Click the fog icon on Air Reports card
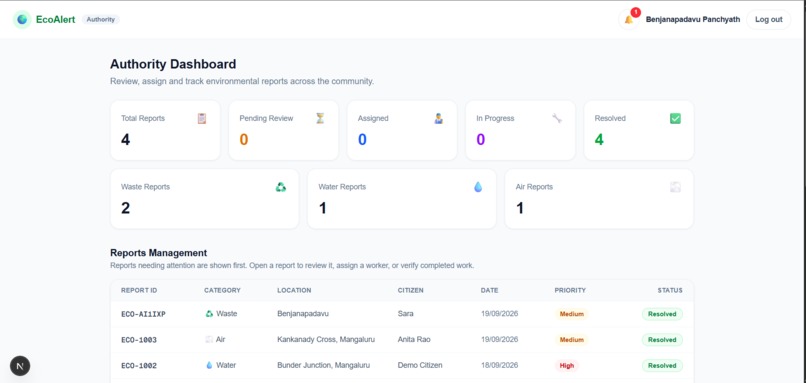This screenshot has width=806, height=383. pyautogui.click(x=675, y=187)
